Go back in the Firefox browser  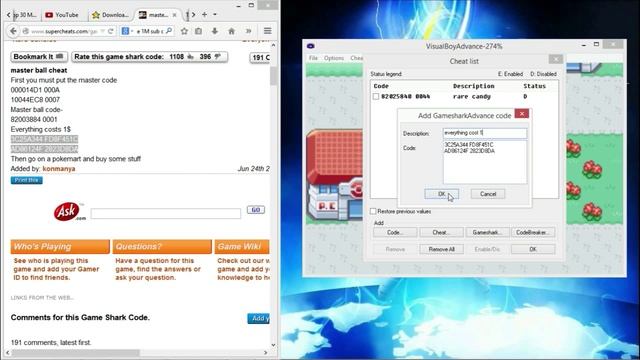point(13,31)
